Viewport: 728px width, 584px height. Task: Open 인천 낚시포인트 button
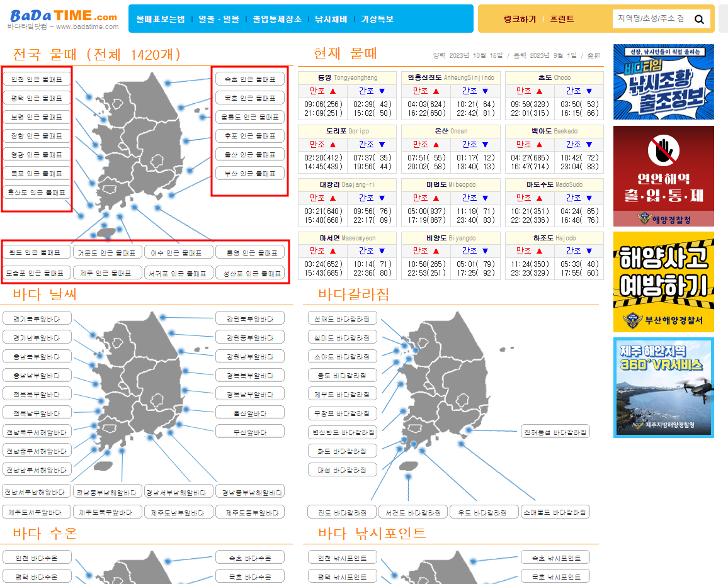(342, 558)
